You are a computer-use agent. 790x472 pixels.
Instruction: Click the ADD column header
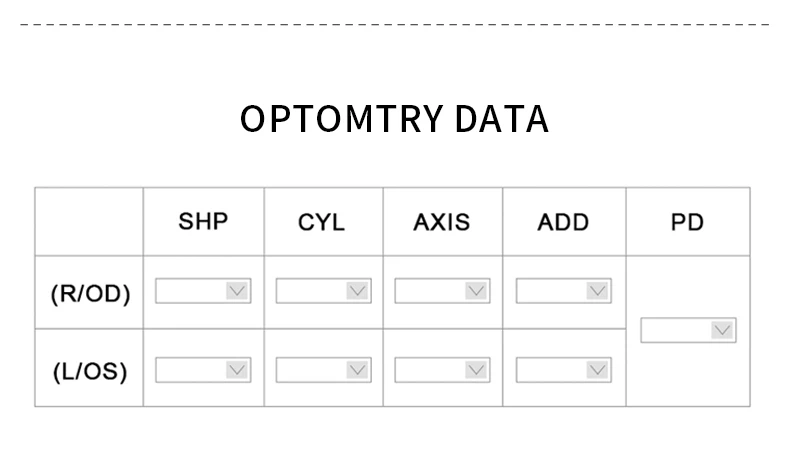coord(563,222)
